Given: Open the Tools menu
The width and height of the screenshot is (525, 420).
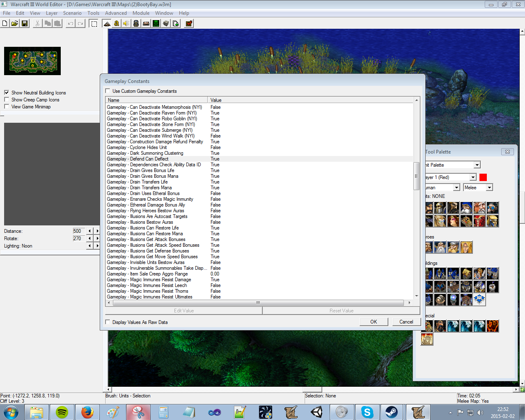Looking at the screenshot, I should 94,13.
